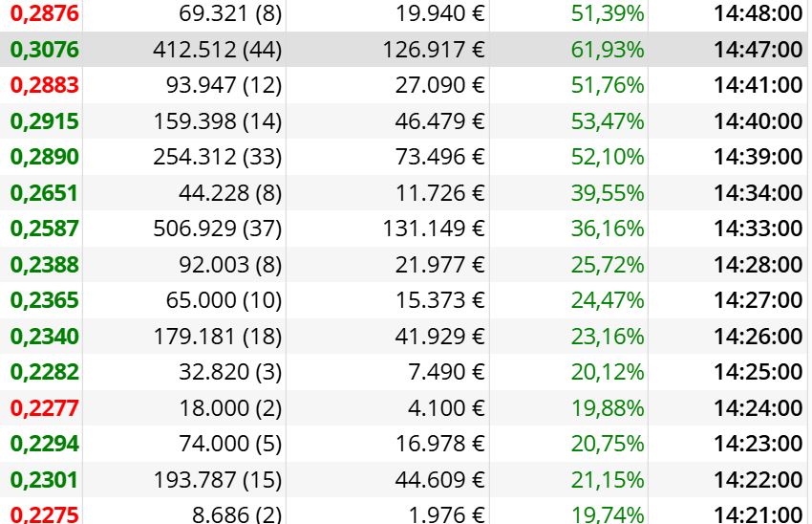The height and width of the screenshot is (524, 812).
Task: Click the percentage 20,75%
Action: 608,445
